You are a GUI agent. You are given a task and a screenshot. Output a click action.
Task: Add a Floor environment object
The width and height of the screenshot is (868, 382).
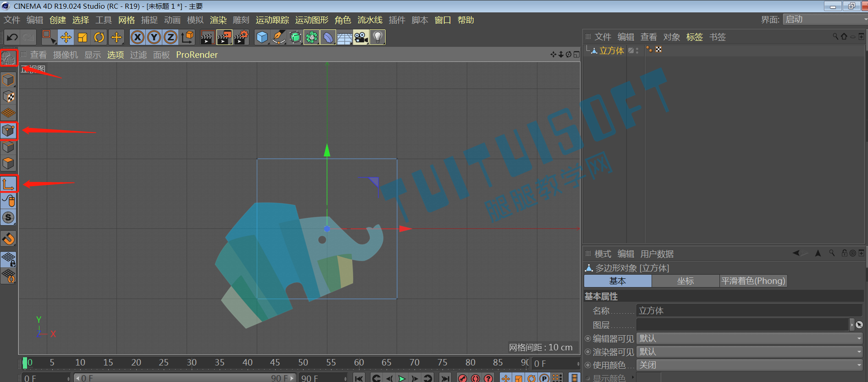[x=345, y=37]
